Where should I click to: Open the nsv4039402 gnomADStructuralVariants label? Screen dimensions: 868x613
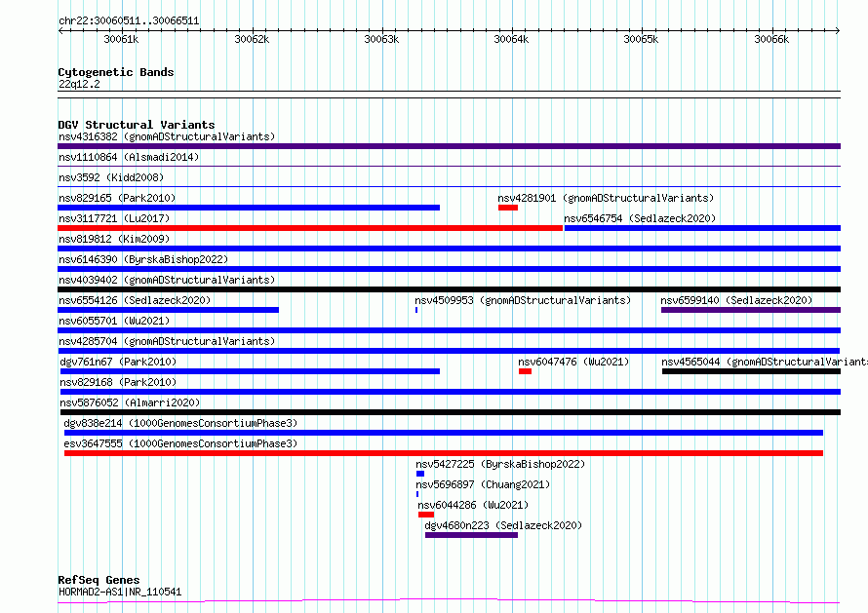(167, 280)
